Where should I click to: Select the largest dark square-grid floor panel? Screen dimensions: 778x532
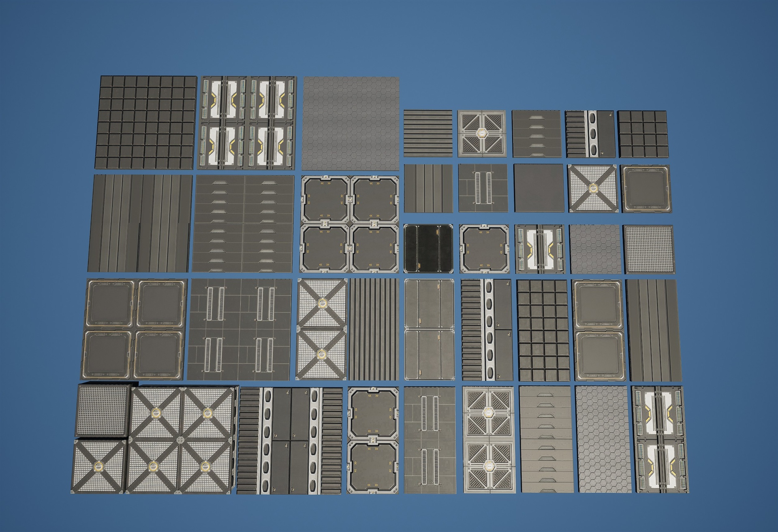[146, 122]
